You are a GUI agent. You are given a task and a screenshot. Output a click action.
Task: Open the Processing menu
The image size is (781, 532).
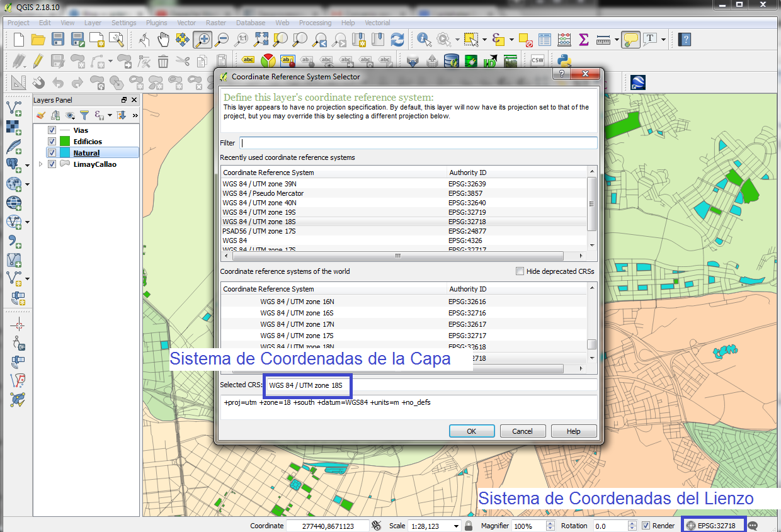point(315,23)
